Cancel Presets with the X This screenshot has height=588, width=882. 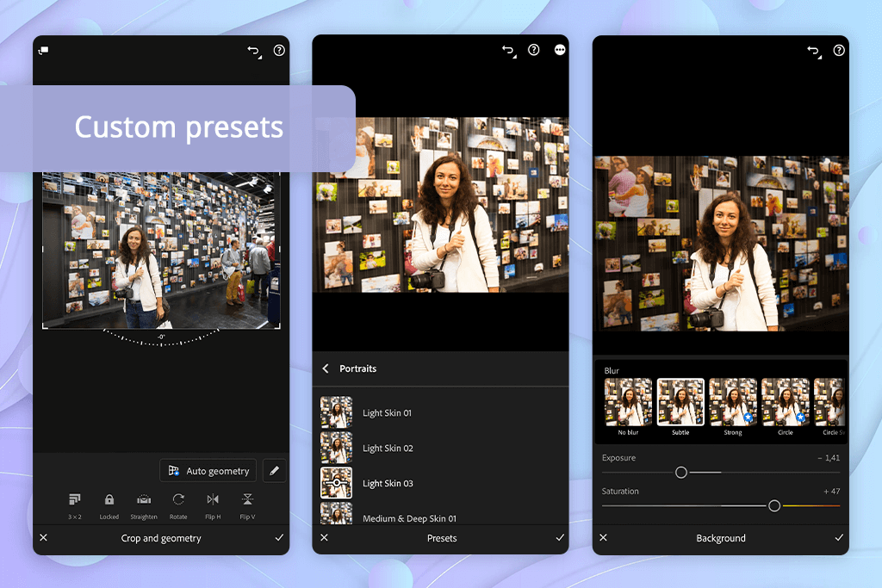pos(324,537)
